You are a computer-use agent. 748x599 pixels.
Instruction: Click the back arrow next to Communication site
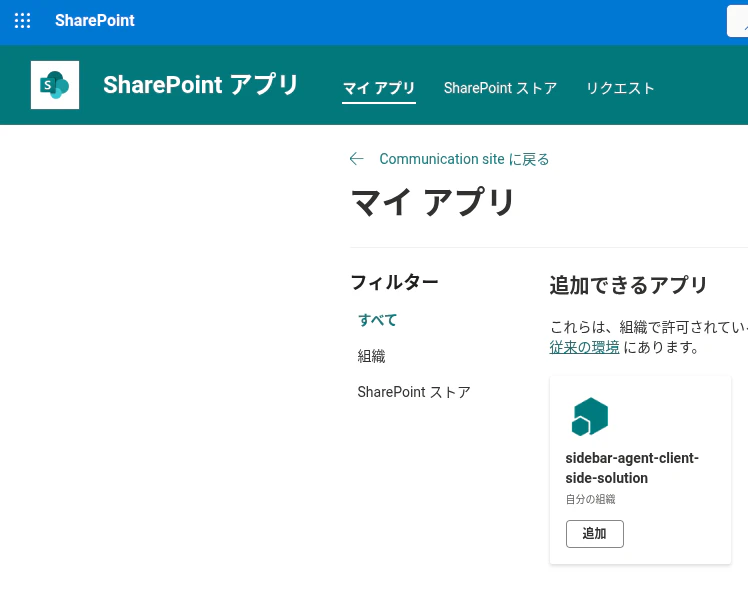[x=356, y=159]
